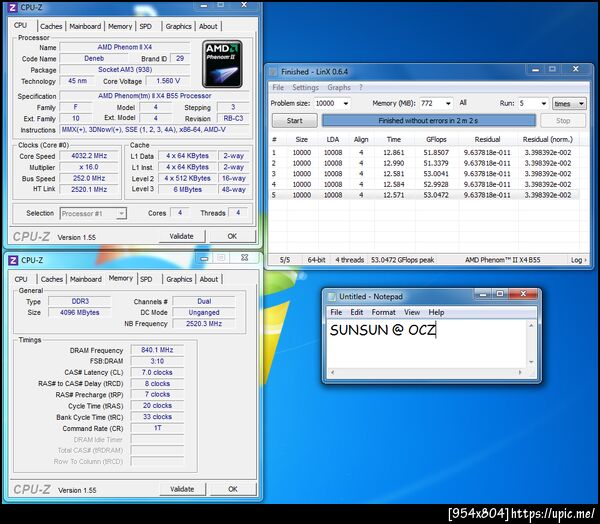
Task: Open the Notepad Format menu
Action: tap(383, 312)
